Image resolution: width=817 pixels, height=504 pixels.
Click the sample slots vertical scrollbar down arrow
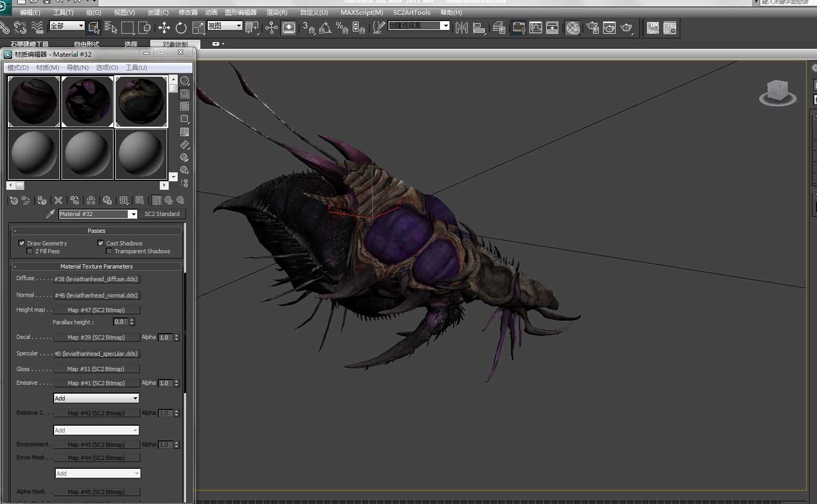pyautogui.click(x=173, y=177)
